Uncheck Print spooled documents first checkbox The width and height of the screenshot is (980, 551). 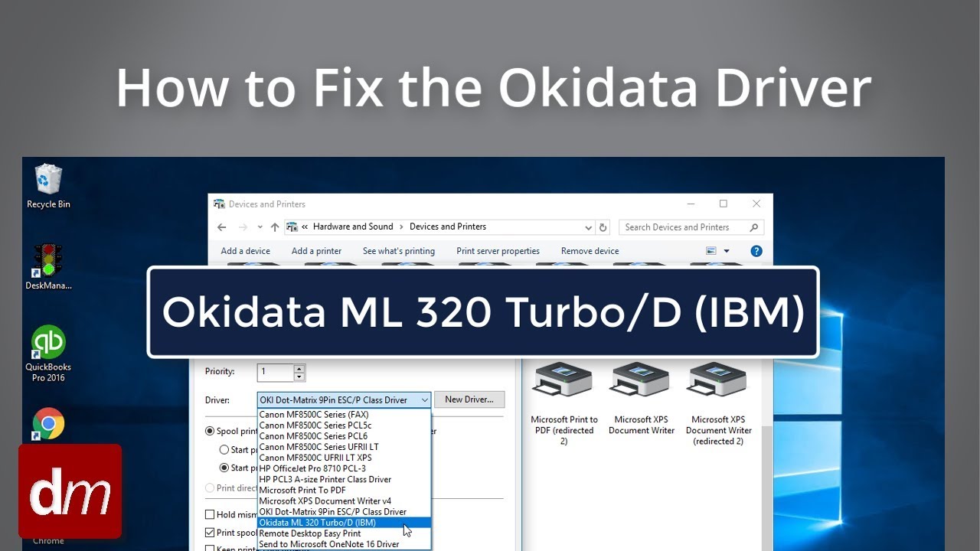(210, 533)
